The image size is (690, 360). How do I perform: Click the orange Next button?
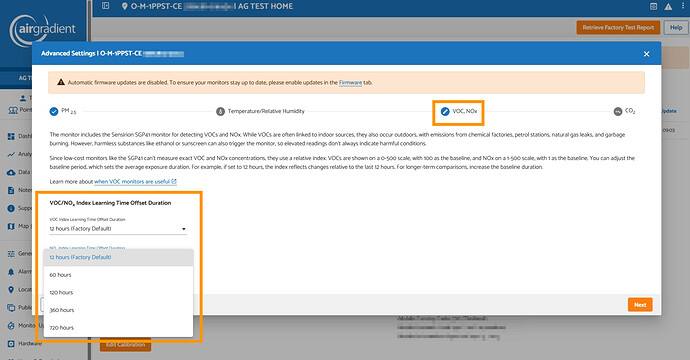coord(640,305)
